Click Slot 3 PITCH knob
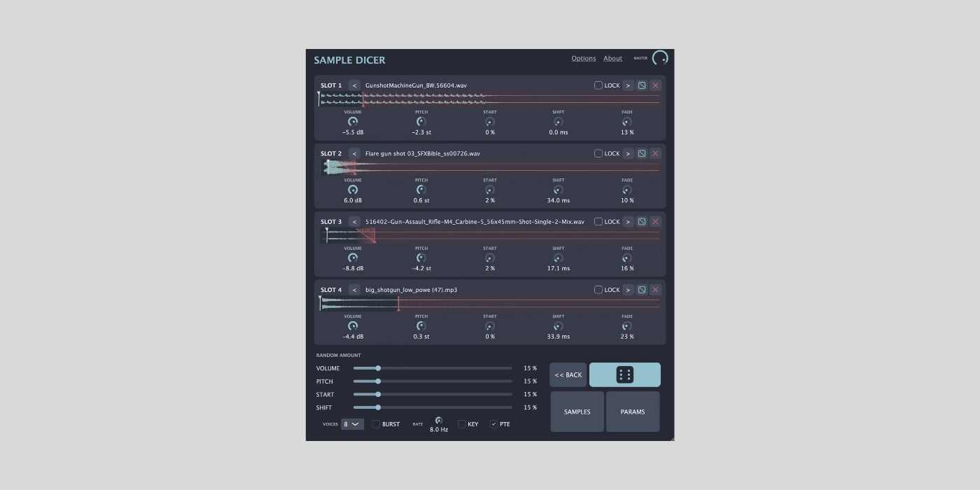The image size is (980, 490). point(421,258)
